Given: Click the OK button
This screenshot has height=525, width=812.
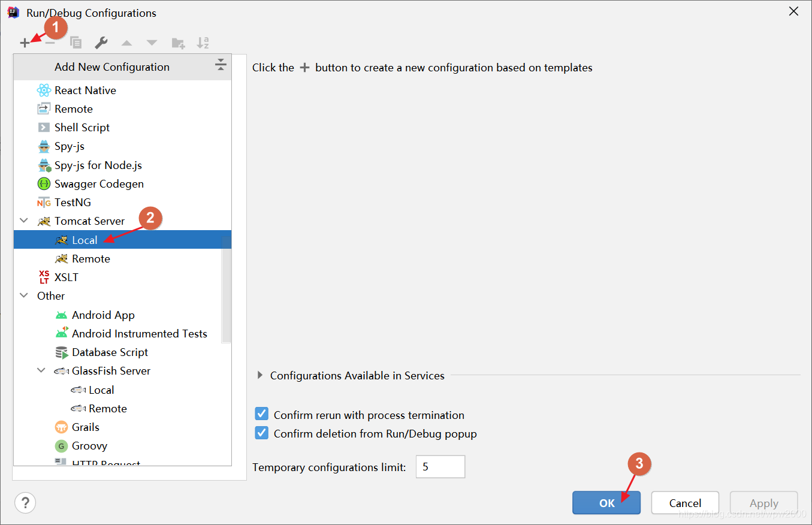Looking at the screenshot, I should (x=606, y=503).
